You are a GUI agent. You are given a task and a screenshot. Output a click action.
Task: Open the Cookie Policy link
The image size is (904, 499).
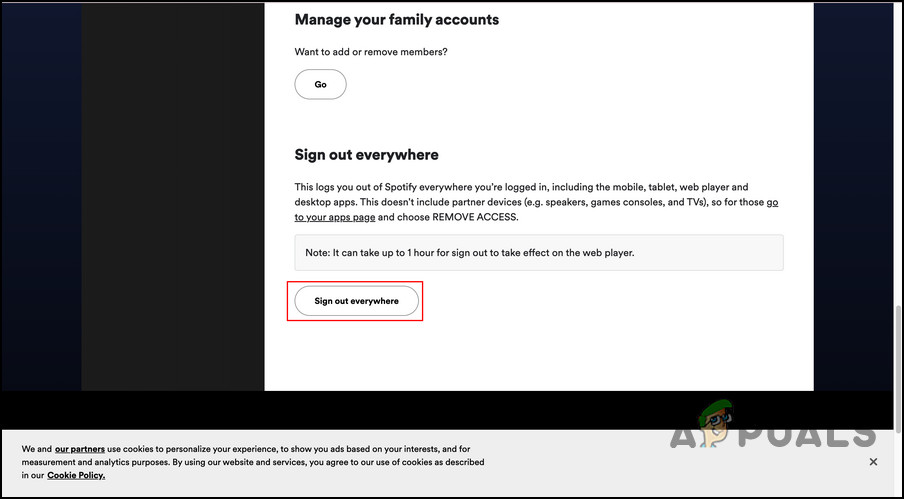tap(76, 475)
